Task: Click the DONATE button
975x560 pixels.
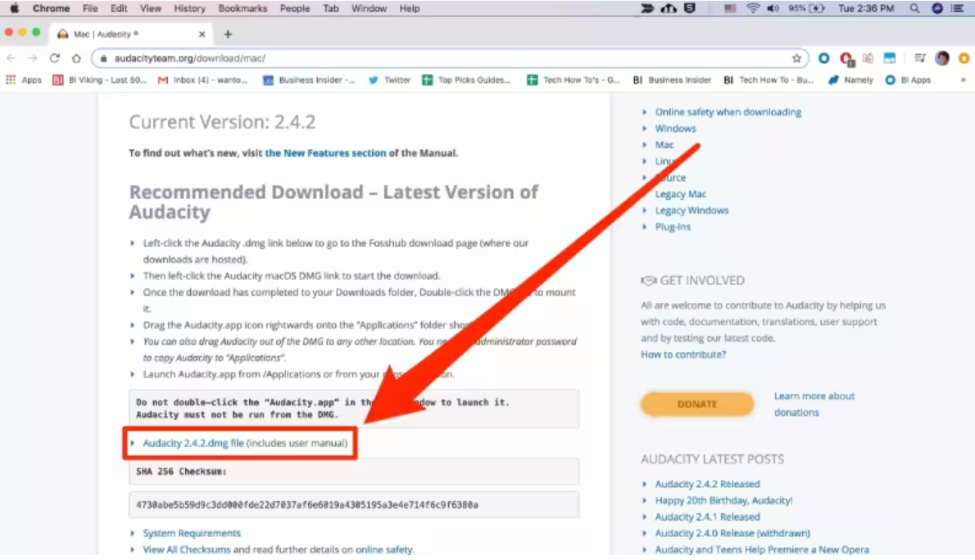Action: 697,404
